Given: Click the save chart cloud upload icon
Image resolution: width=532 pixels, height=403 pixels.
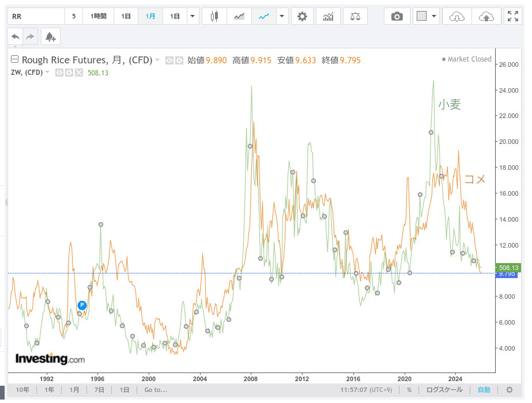Looking at the screenshot, I should point(486,17).
